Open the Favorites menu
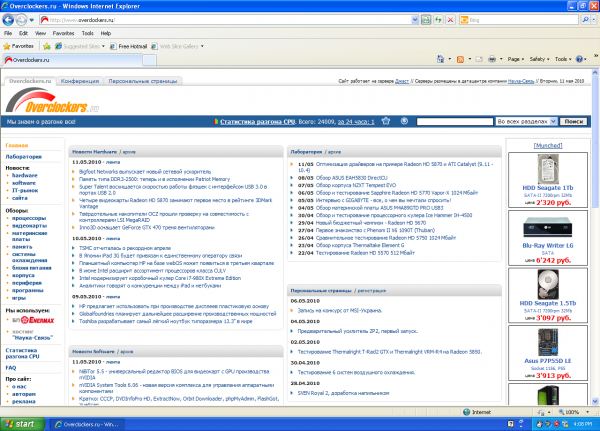 coord(64,33)
